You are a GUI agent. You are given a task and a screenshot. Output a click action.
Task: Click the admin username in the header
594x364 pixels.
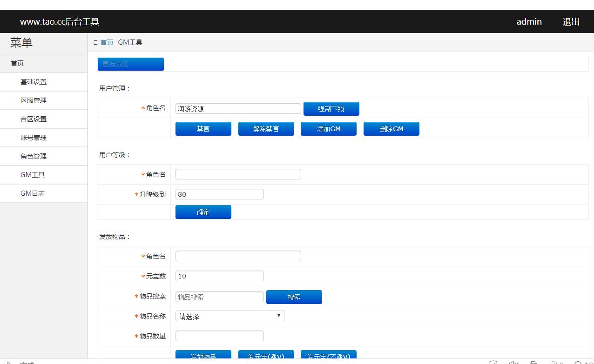click(529, 21)
